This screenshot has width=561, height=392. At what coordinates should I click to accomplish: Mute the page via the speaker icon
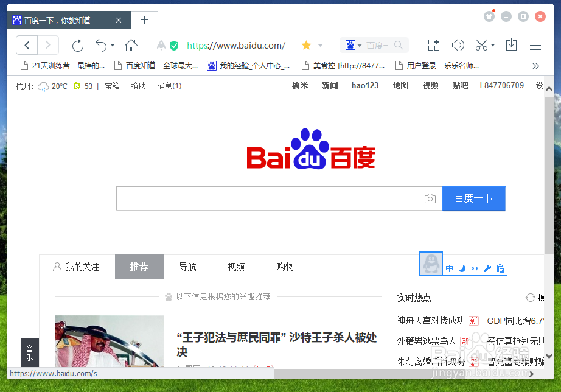tap(458, 45)
